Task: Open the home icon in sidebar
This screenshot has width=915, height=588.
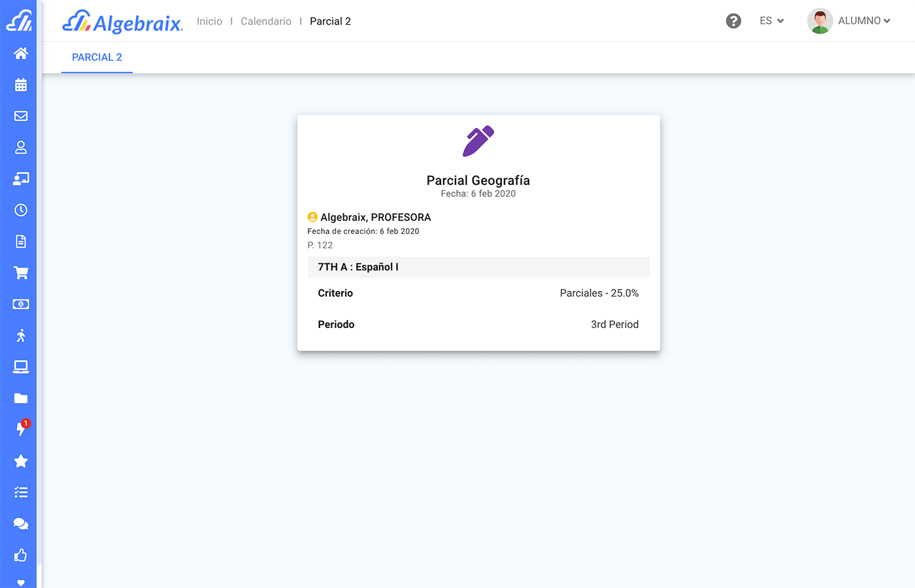Action: point(21,54)
